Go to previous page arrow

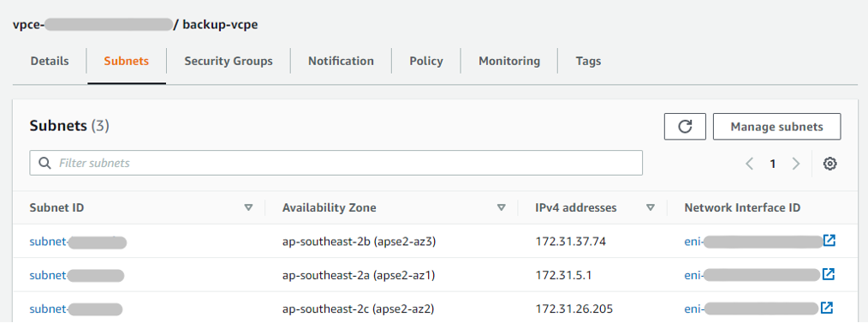click(x=750, y=164)
